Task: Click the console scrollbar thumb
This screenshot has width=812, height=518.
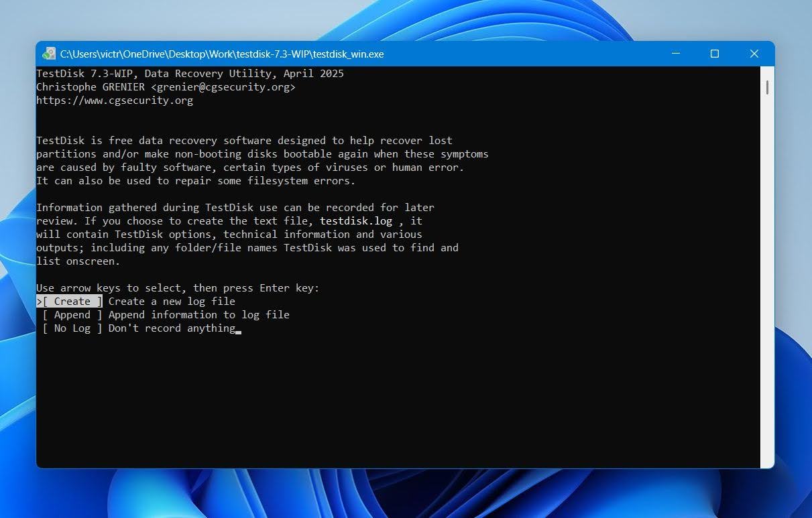Action: (x=767, y=87)
